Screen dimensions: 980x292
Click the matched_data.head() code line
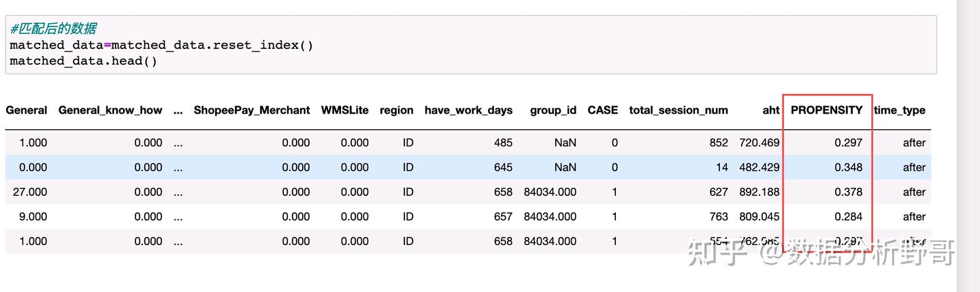tap(84, 61)
